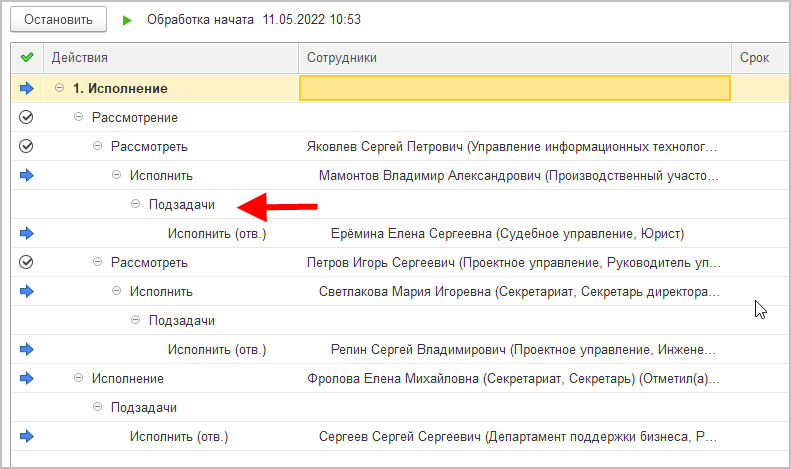Click the Остановить button
Screen dimensions: 791x469
click(x=58, y=20)
